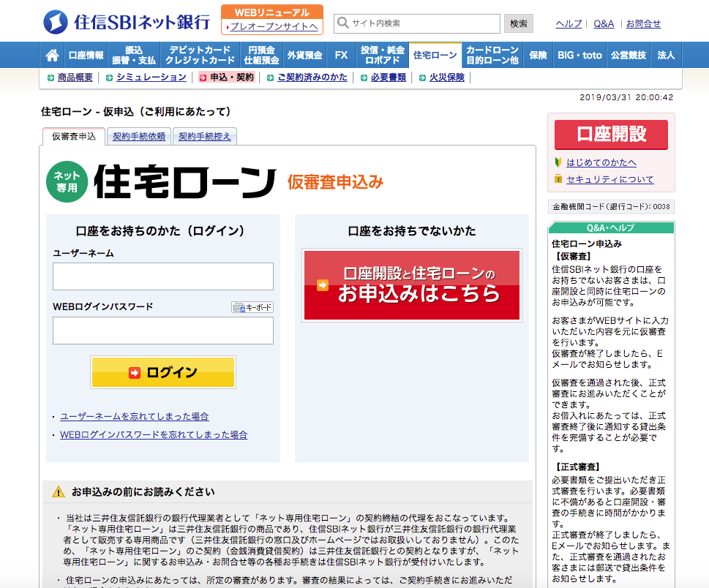Open the 外貨預金 menu
This screenshot has width=709, height=588.
coord(305,55)
